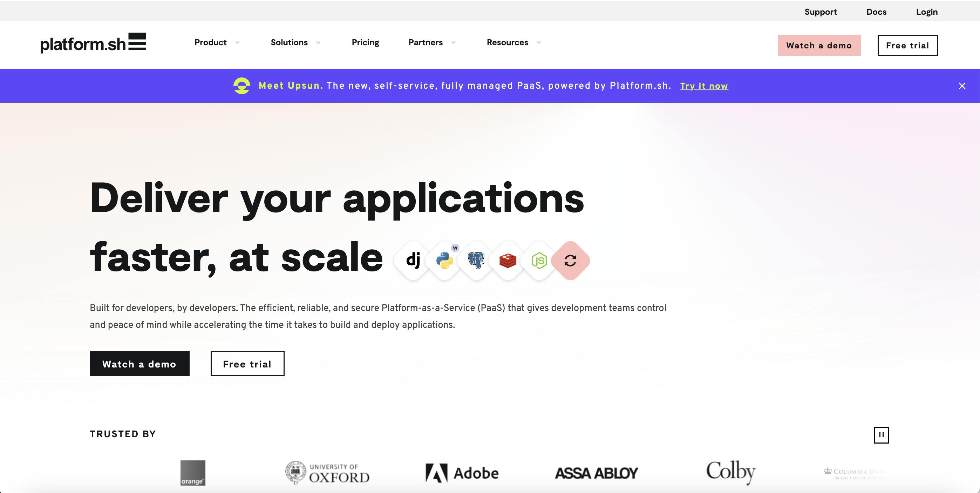Go to the Pricing page

click(365, 43)
